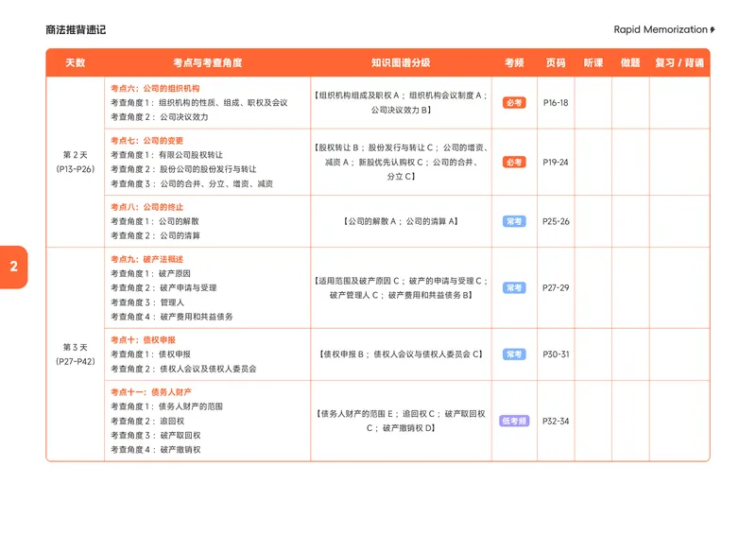Viewport: 756px width, 535px height.
Task: Click 考查角度 3：管理人
Action: click(x=147, y=302)
